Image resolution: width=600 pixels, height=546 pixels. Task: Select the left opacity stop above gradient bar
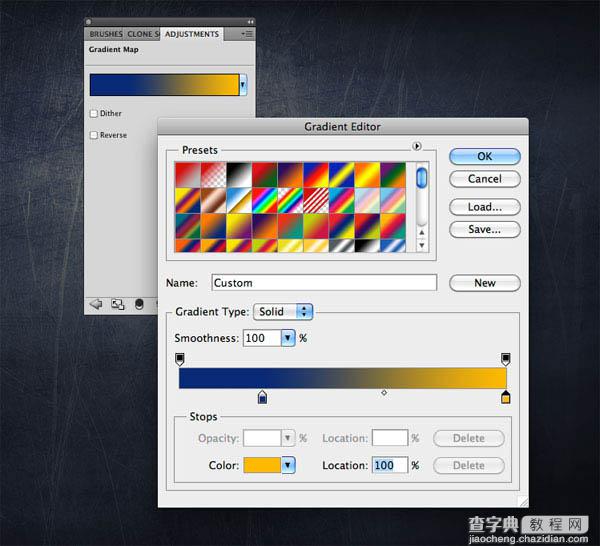click(179, 359)
